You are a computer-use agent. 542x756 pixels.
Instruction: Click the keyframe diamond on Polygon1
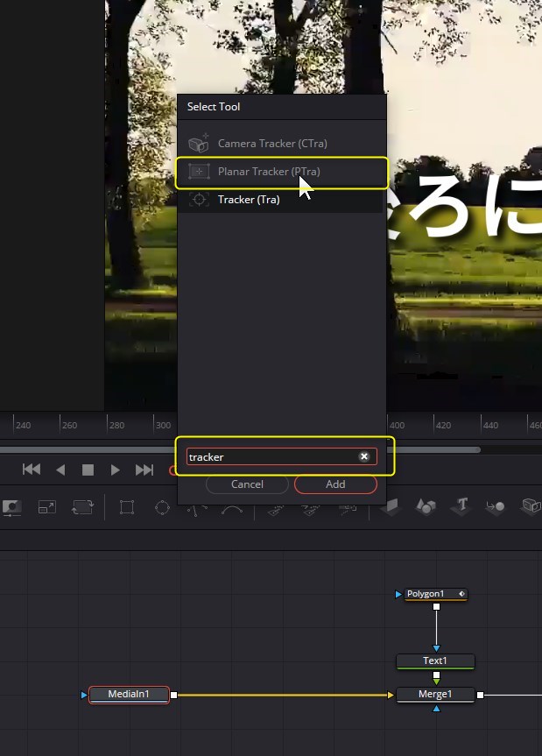(x=461, y=594)
